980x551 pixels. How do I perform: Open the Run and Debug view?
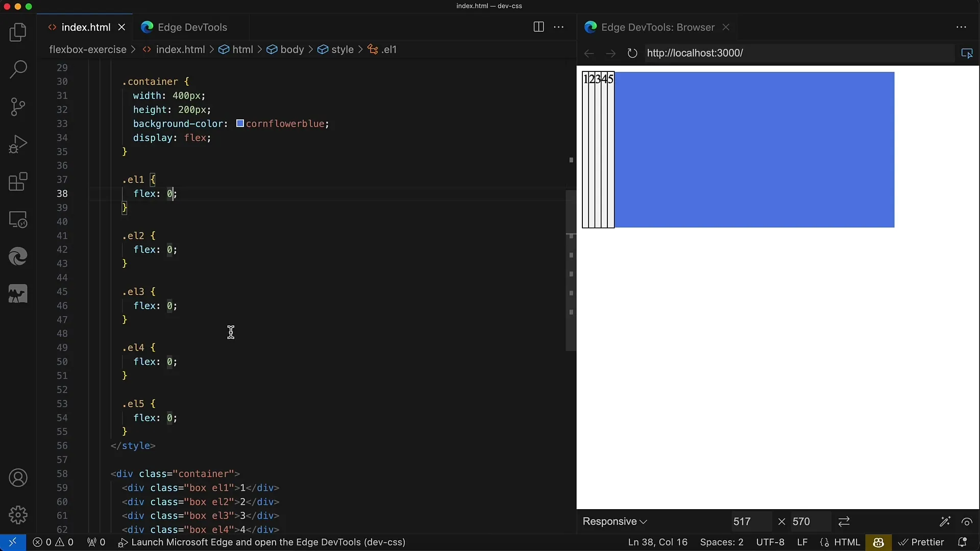pyautogui.click(x=18, y=144)
